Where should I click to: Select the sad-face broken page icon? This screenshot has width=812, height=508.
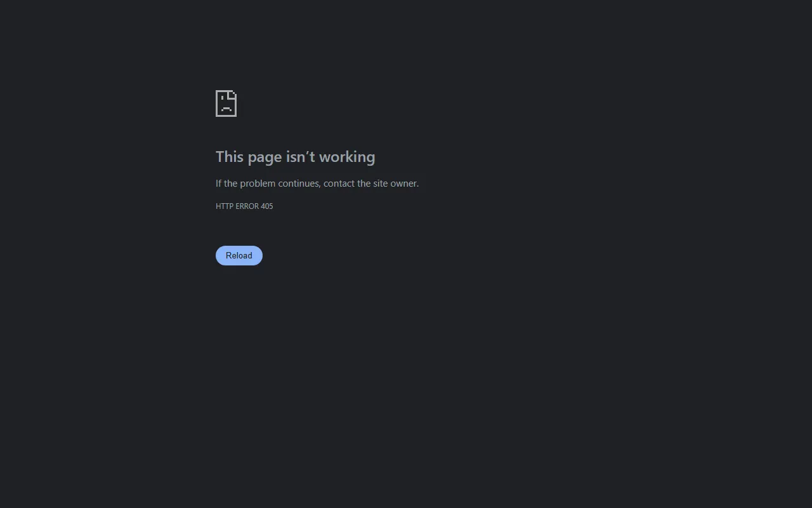[226, 104]
